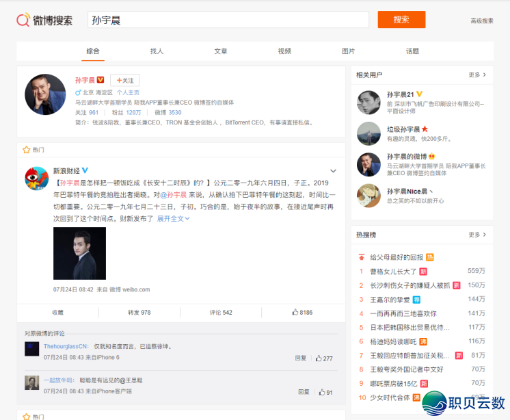Open 孙宇晨Nice晨 user avatar
Screen dimensions: 510x420
click(368, 196)
